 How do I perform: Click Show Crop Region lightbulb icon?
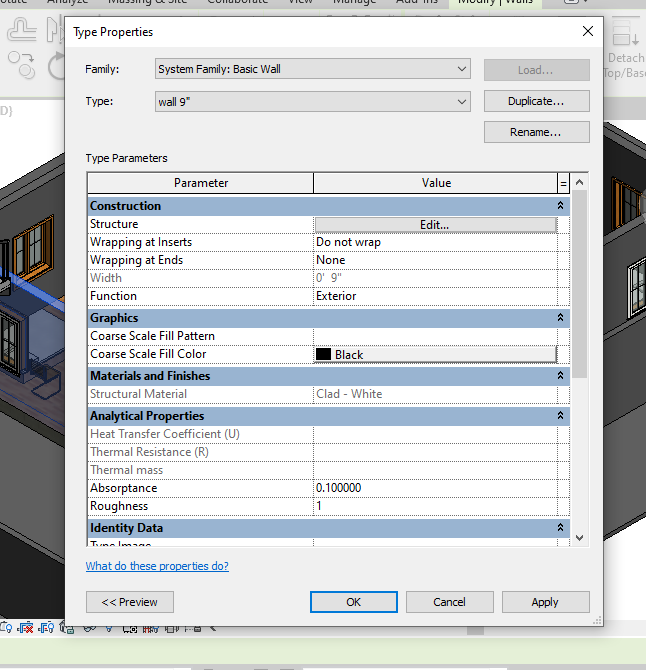(46, 628)
